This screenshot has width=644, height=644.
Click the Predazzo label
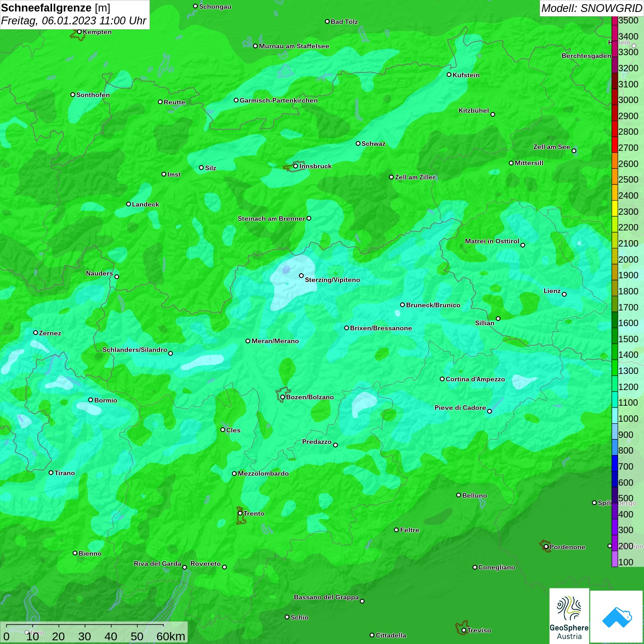coord(317,442)
